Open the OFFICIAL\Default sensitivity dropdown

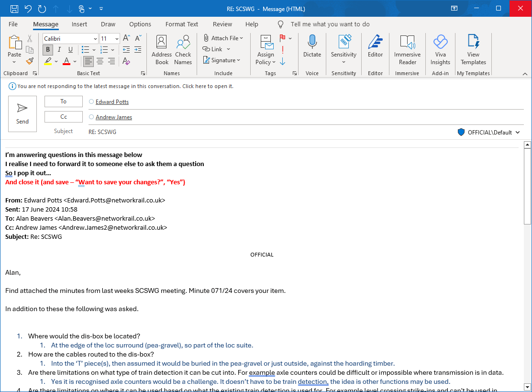[x=488, y=133]
